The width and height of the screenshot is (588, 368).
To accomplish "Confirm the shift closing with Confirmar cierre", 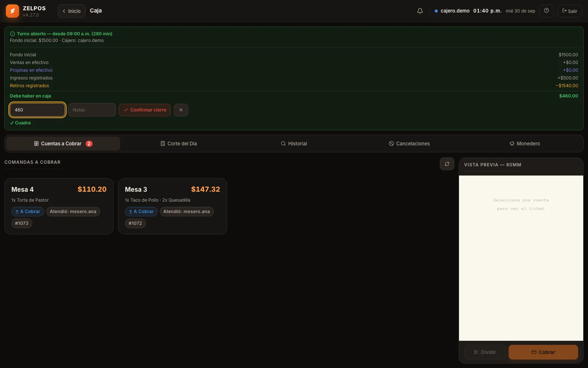I will (145, 110).
